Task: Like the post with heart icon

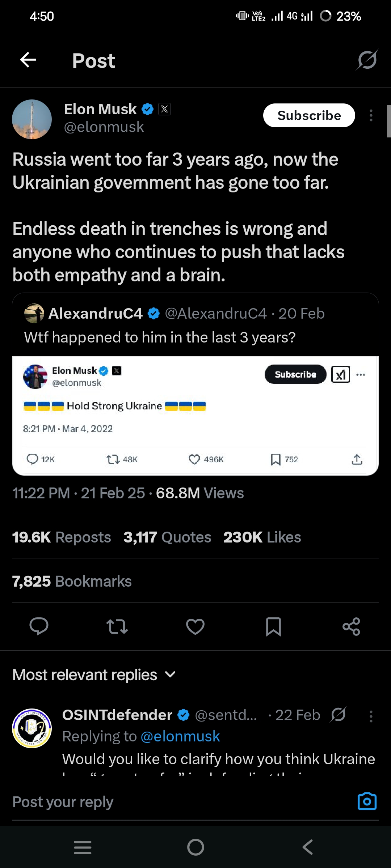Action: [x=195, y=626]
